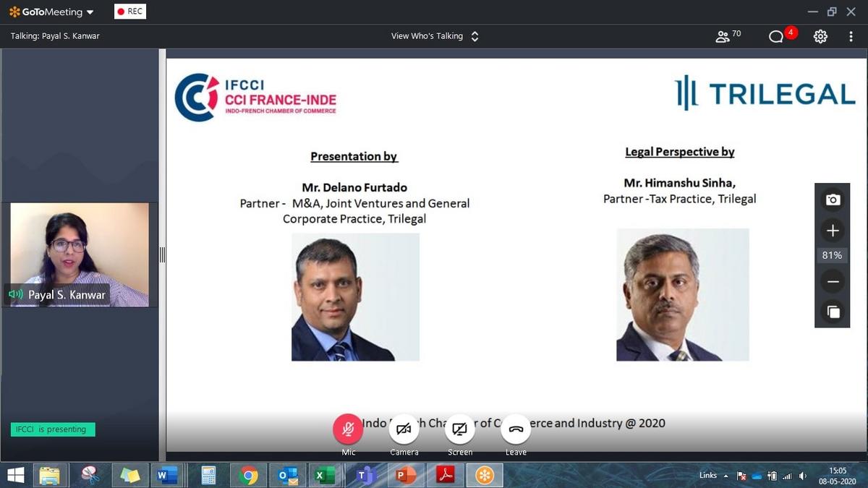The height and width of the screenshot is (488, 868).
Task: Leave the meeting via Leave button
Action: (x=516, y=429)
